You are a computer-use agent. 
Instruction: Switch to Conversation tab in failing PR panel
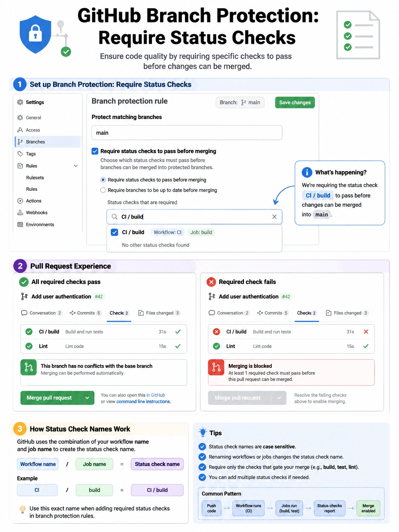point(229,313)
